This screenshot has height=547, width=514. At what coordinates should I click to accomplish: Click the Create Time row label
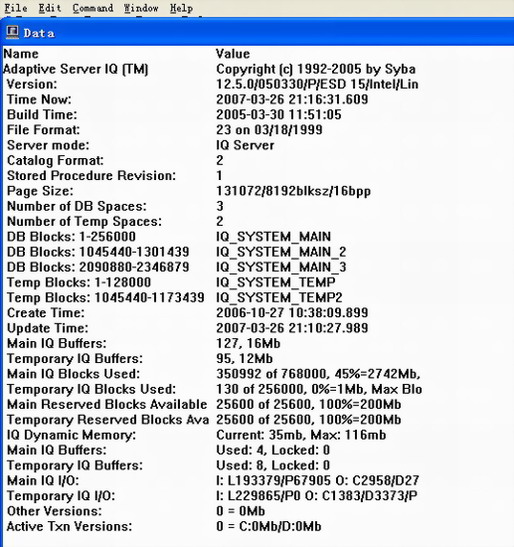(x=46, y=313)
